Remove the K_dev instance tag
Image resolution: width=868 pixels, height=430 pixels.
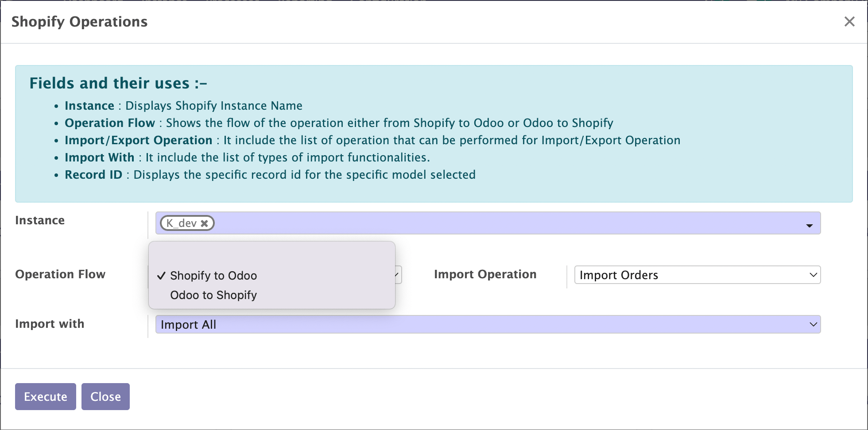[204, 223]
